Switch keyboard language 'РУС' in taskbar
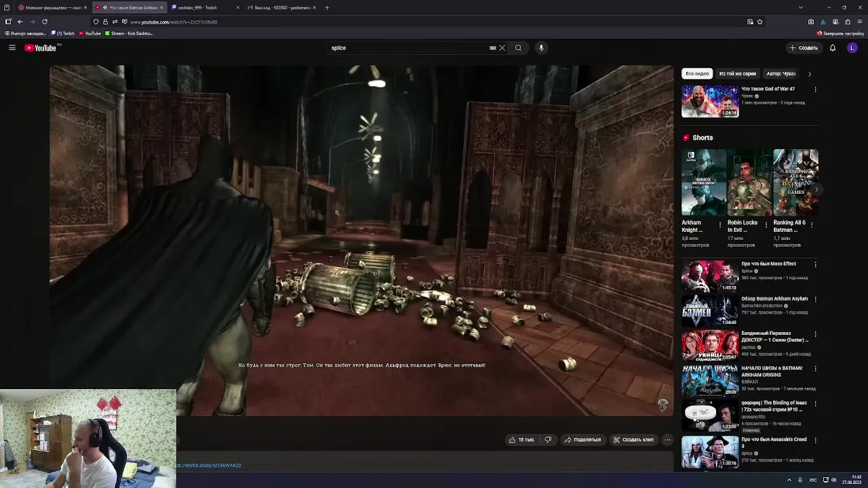The width and height of the screenshot is (868, 488). click(813, 480)
